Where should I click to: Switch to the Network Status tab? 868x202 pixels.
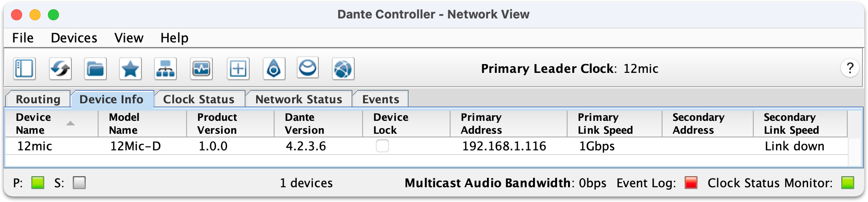(299, 99)
